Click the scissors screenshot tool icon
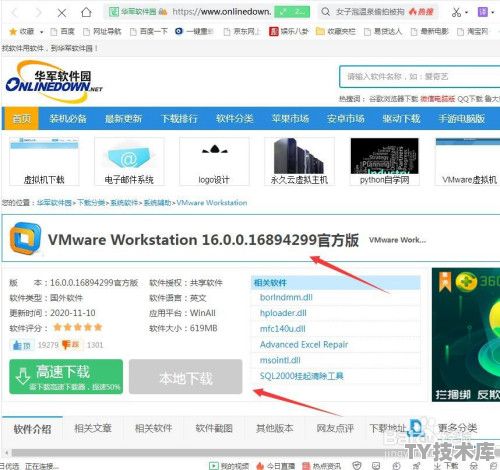 pos(456,12)
